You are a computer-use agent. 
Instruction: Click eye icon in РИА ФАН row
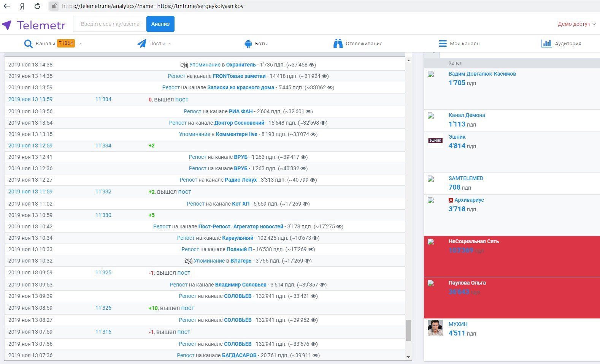tap(309, 111)
